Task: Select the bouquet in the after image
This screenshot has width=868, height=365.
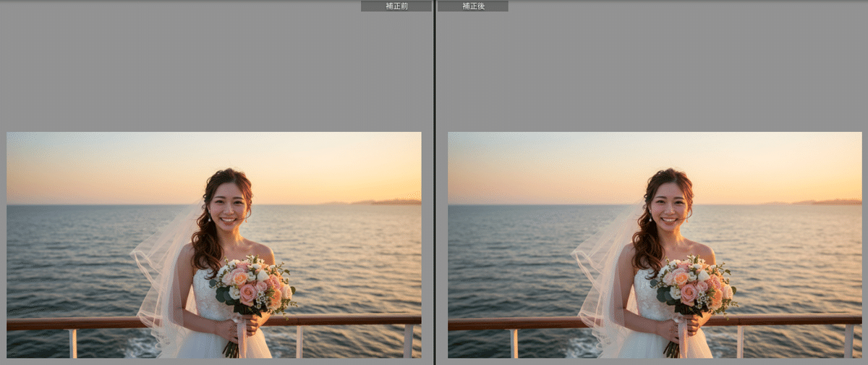Action: pyautogui.click(x=694, y=285)
